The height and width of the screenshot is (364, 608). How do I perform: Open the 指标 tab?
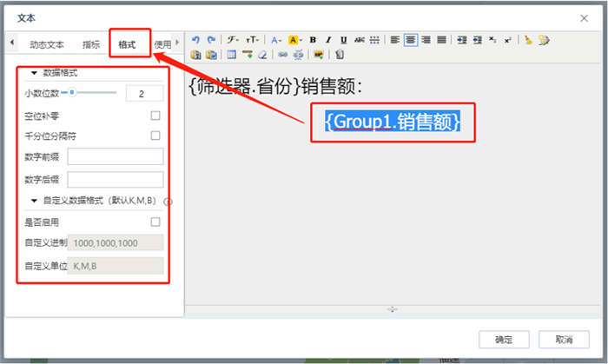click(90, 43)
